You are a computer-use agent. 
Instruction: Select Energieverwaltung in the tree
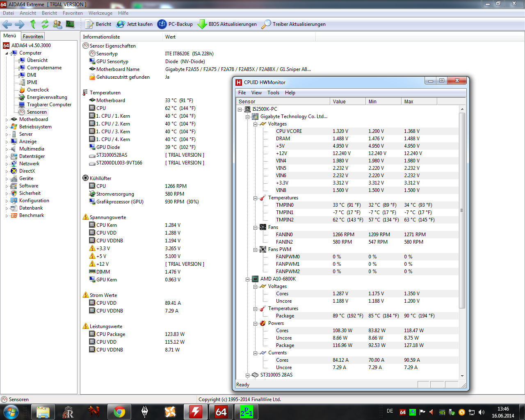tap(47, 97)
